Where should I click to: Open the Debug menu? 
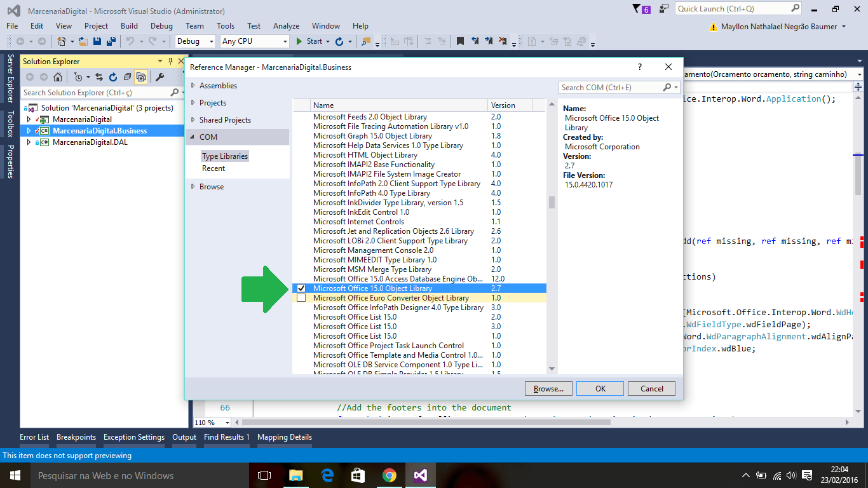pyautogui.click(x=161, y=26)
